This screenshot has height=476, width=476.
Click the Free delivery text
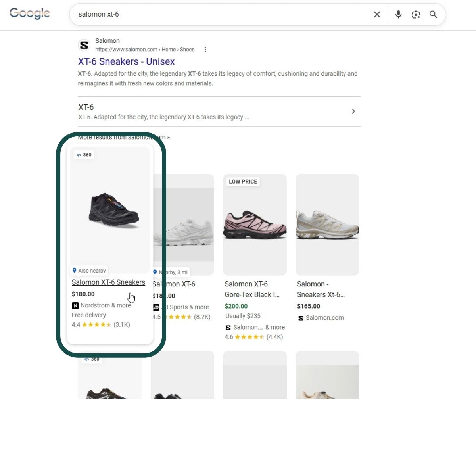(x=89, y=315)
